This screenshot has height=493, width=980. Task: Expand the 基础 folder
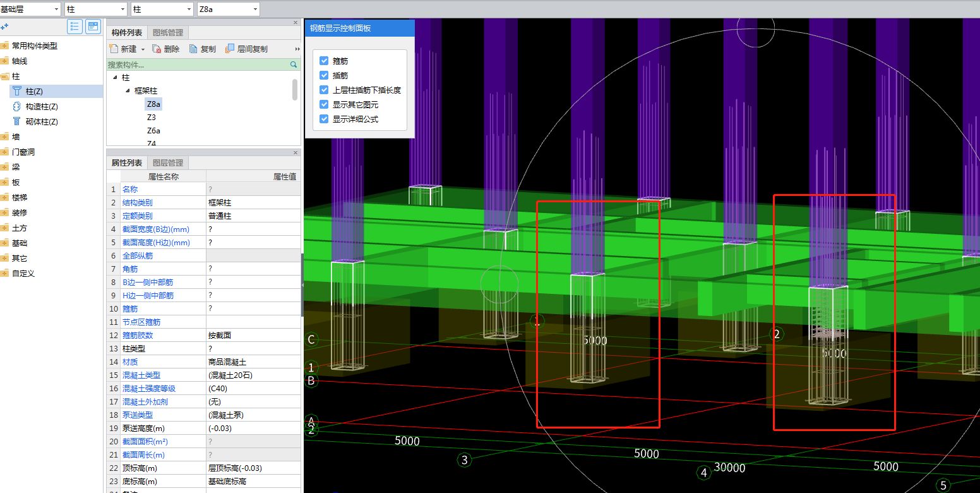4,243
